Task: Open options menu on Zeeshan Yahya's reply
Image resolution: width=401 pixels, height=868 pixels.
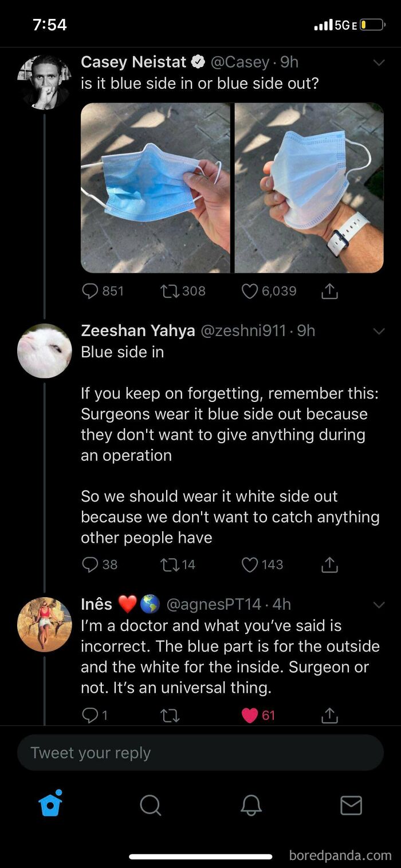Action: 379,330
